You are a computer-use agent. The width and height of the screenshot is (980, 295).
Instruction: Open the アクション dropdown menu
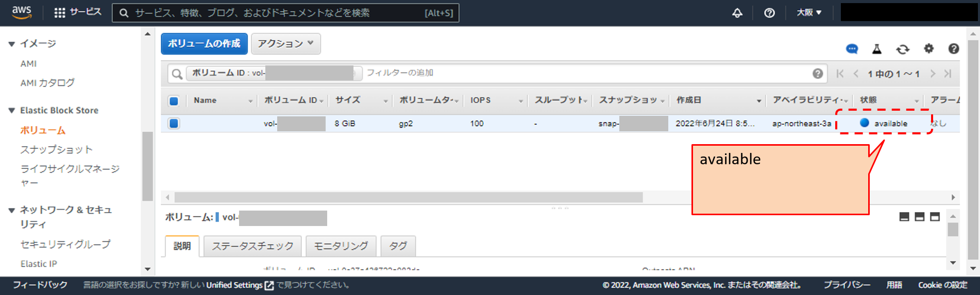pyautogui.click(x=285, y=44)
